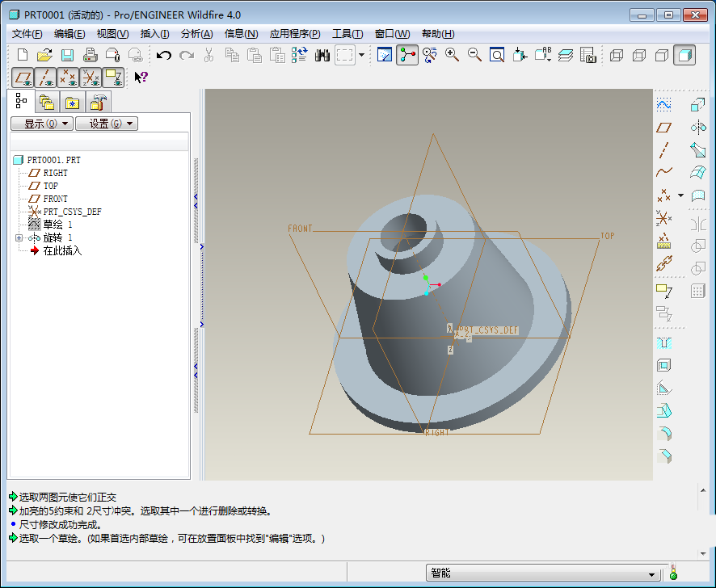This screenshot has width=716, height=588.
Task: Toggle coordinate systems display
Action: [x=91, y=78]
